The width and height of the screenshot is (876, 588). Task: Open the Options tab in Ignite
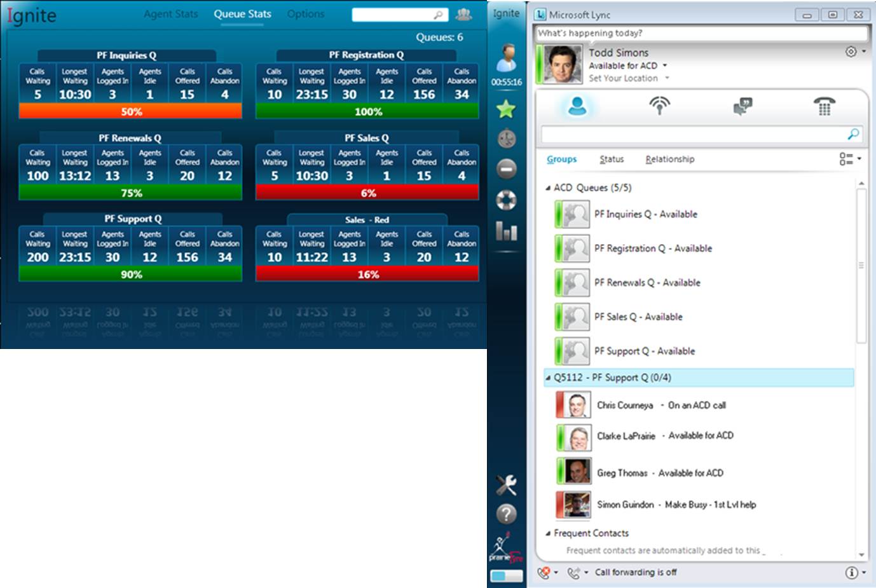coord(305,14)
